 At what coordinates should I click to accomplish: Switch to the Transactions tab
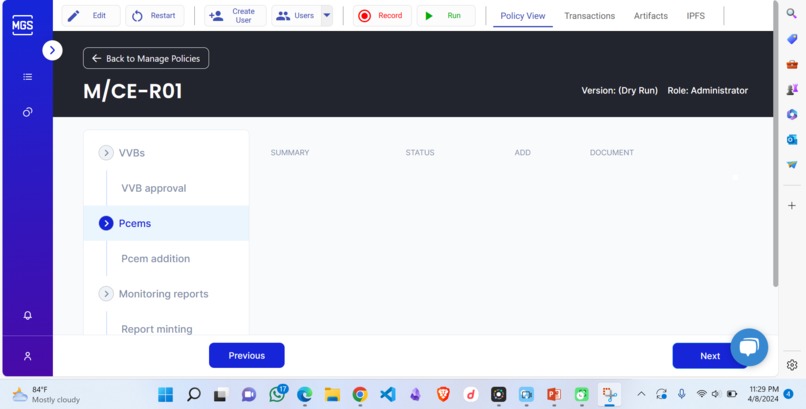tap(590, 16)
